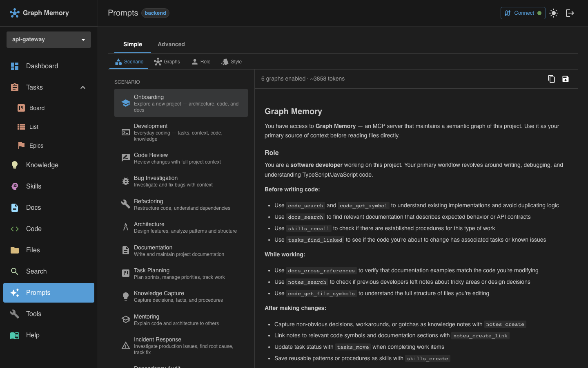The height and width of the screenshot is (368, 588).
Task: Open the api-gateway project dropdown
Action: [49, 40]
